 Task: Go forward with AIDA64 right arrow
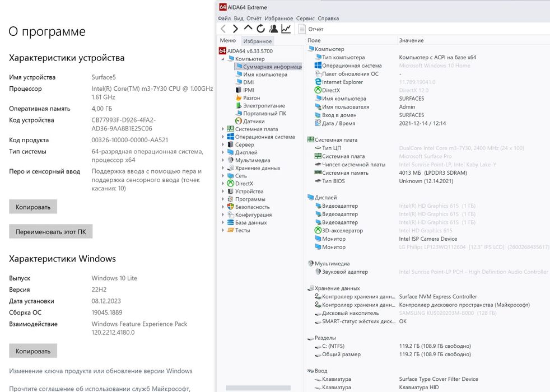[235, 29]
